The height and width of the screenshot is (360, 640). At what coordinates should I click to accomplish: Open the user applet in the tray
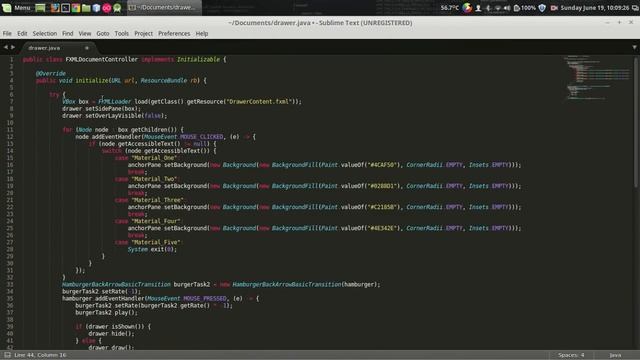(x=478, y=8)
